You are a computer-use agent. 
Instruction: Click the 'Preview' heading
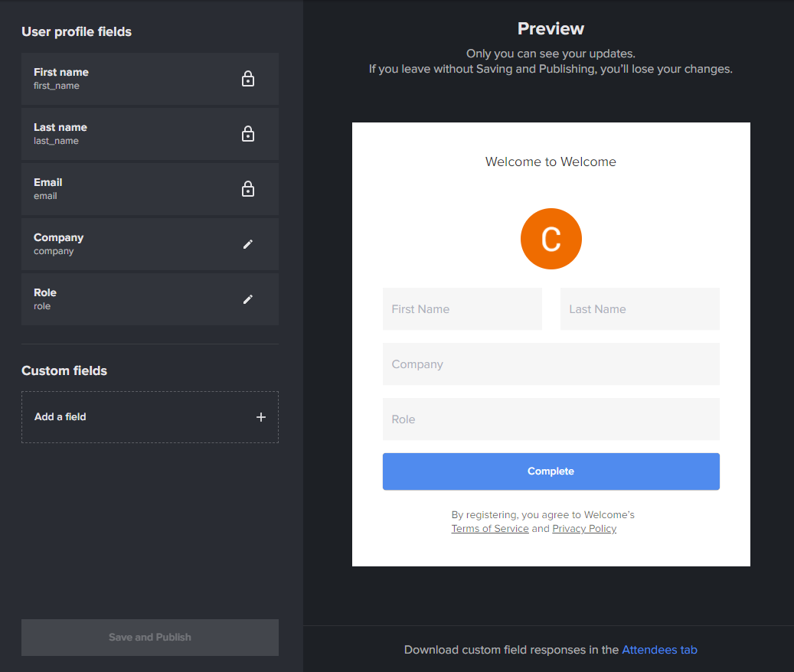click(551, 29)
